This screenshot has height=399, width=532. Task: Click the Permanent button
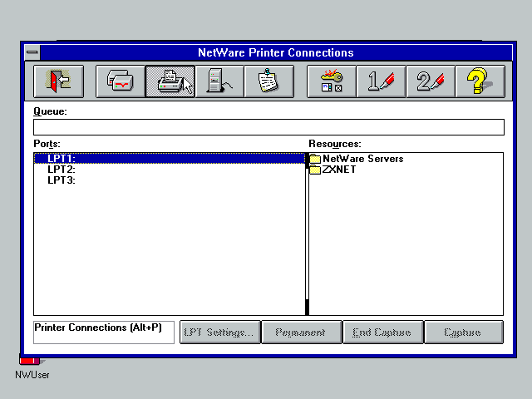[x=301, y=332]
